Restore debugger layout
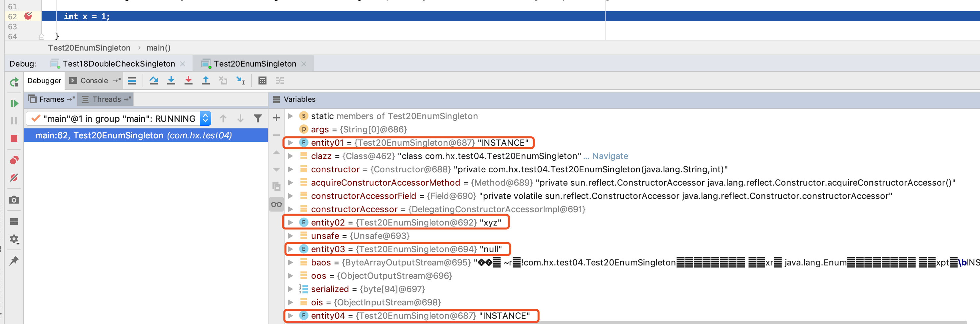Screen dimensions: 980x324 (x=14, y=222)
